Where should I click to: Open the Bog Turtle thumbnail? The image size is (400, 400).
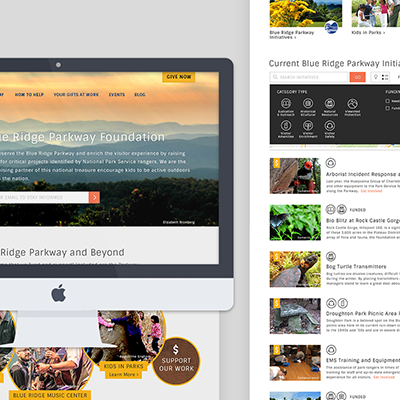point(295,269)
